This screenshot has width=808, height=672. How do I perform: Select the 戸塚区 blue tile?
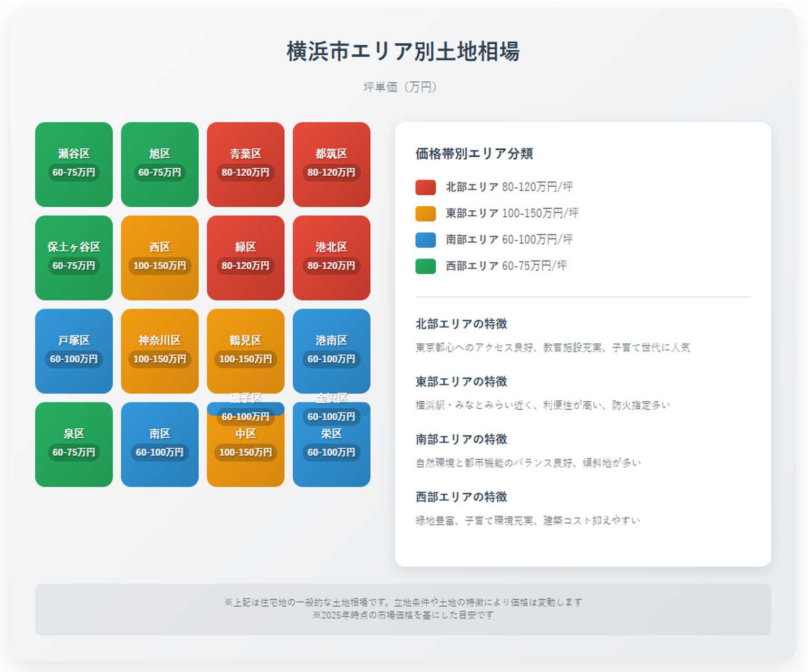[x=74, y=351]
